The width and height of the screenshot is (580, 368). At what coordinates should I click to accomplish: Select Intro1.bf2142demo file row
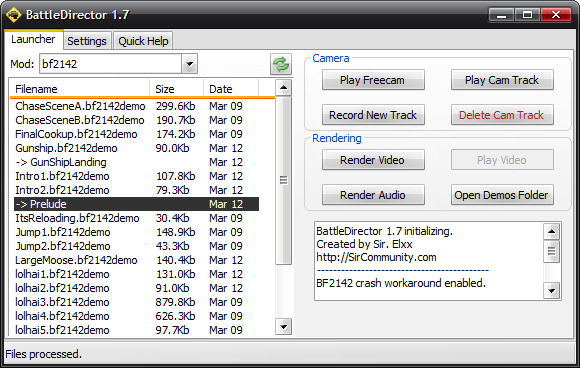136,176
